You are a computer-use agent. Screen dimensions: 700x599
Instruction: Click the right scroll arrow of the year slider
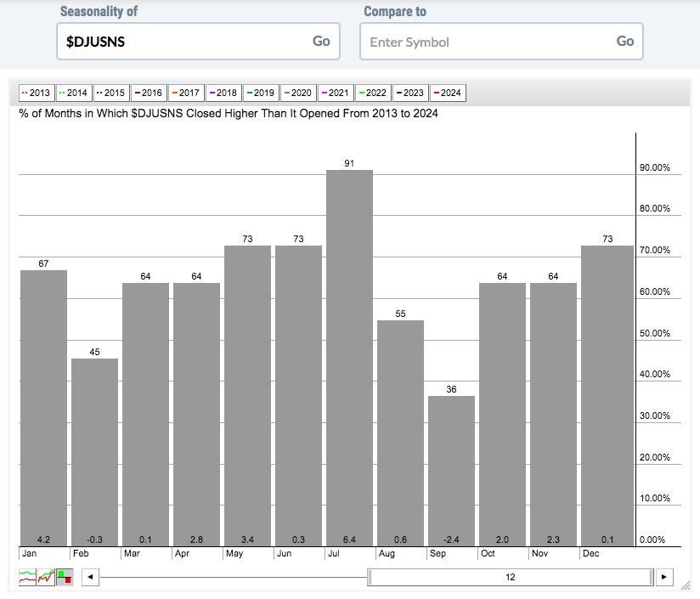[664, 578]
